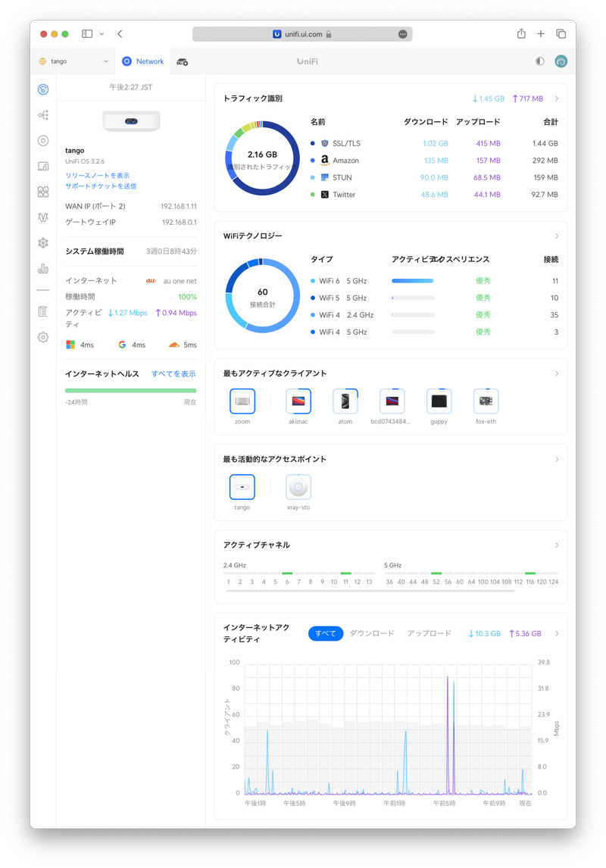Open the tango site dropdown
The height and width of the screenshot is (868, 606).
click(73, 61)
